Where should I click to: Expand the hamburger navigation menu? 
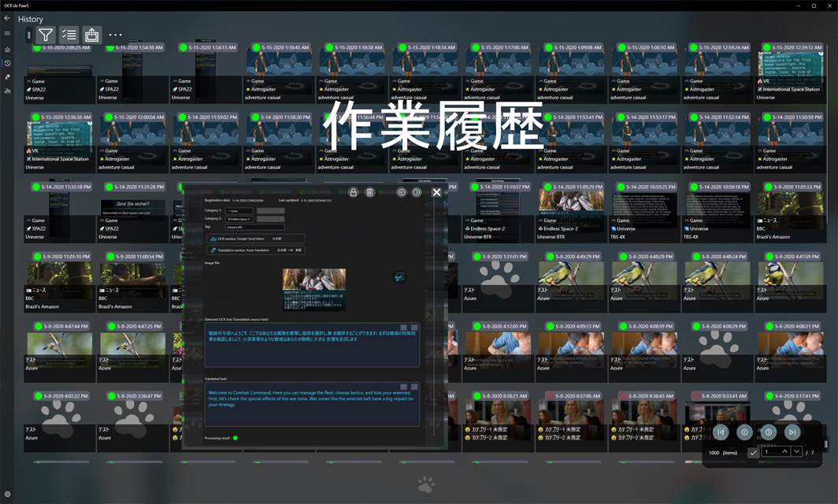7,33
